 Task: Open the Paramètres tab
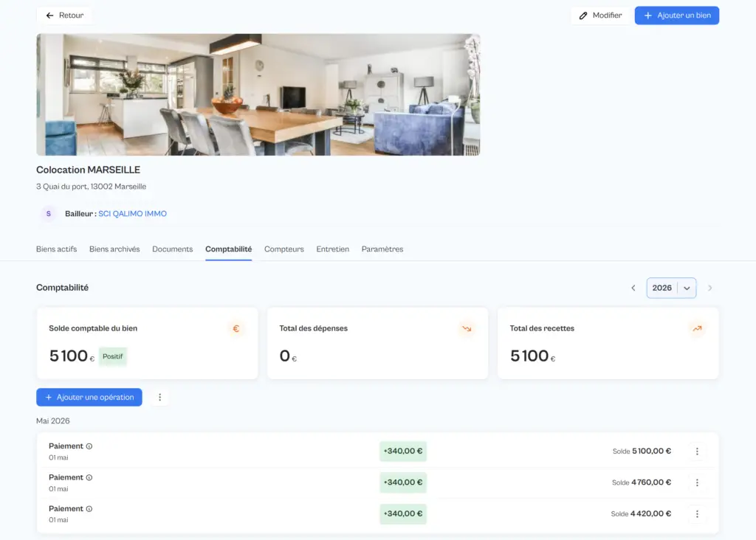[382, 249]
